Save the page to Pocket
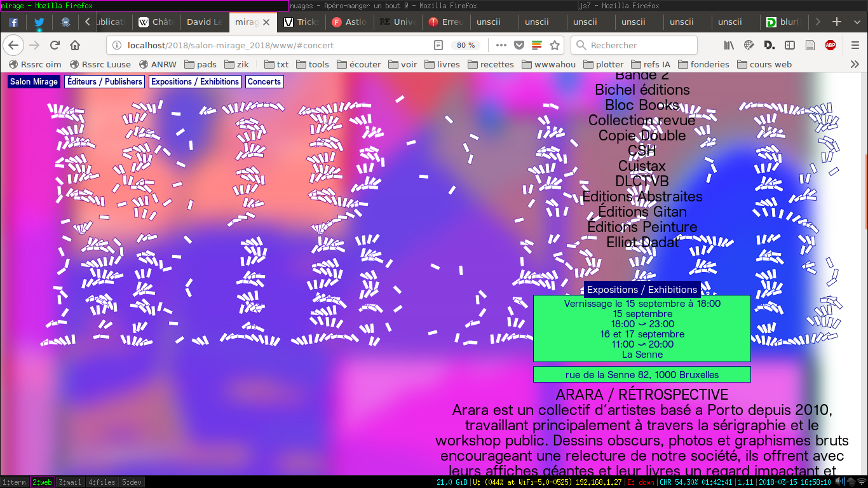Image resolution: width=868 pixels, height=488 pixels. (x=519, y=45)
